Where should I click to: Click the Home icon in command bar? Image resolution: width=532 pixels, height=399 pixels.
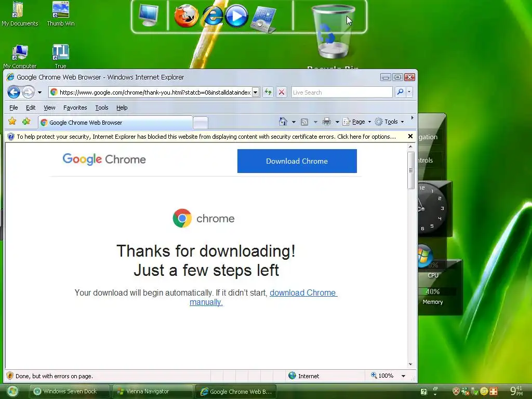[283, 122]
